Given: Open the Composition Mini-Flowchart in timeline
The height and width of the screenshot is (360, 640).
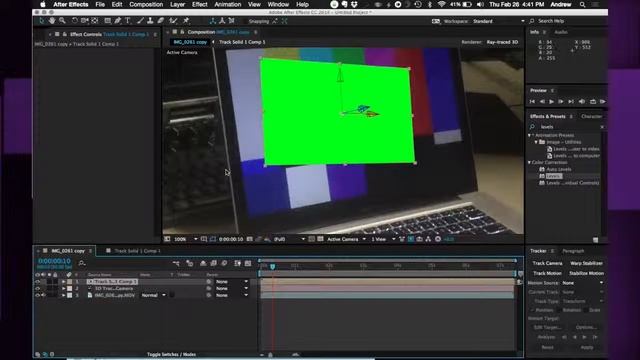Looking at the screenshot, I should click(x=176, y=263).
